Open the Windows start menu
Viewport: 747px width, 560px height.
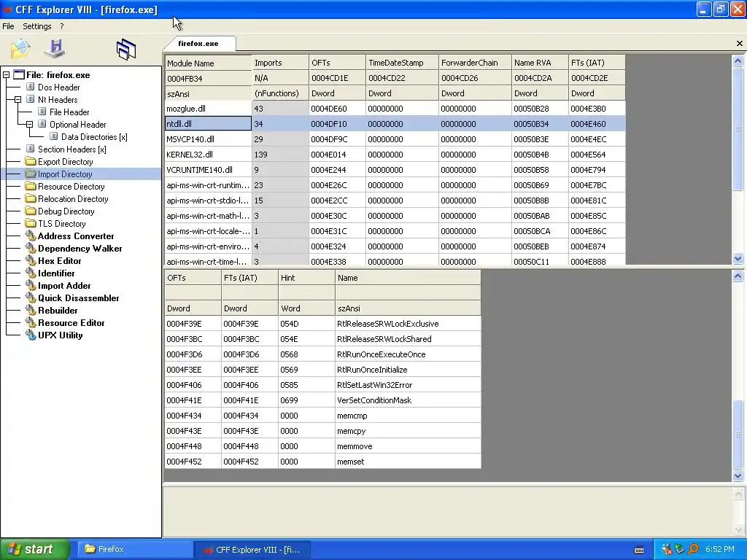point(35,549)
